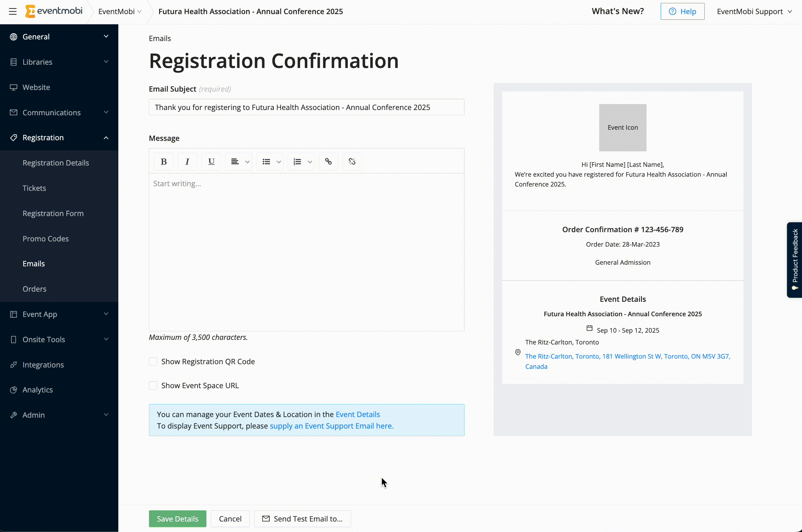Open the hamburger menu icon

click(12, 11)
